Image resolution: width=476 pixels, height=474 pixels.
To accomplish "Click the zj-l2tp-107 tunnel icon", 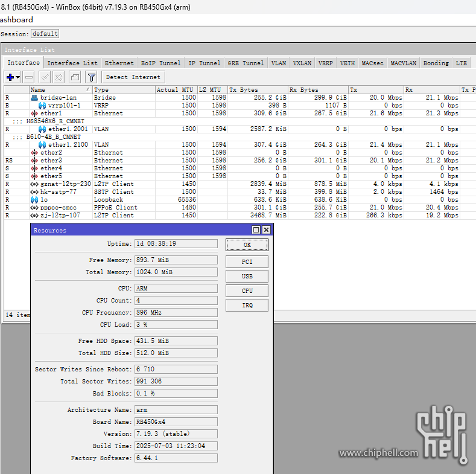I will 34,216.
